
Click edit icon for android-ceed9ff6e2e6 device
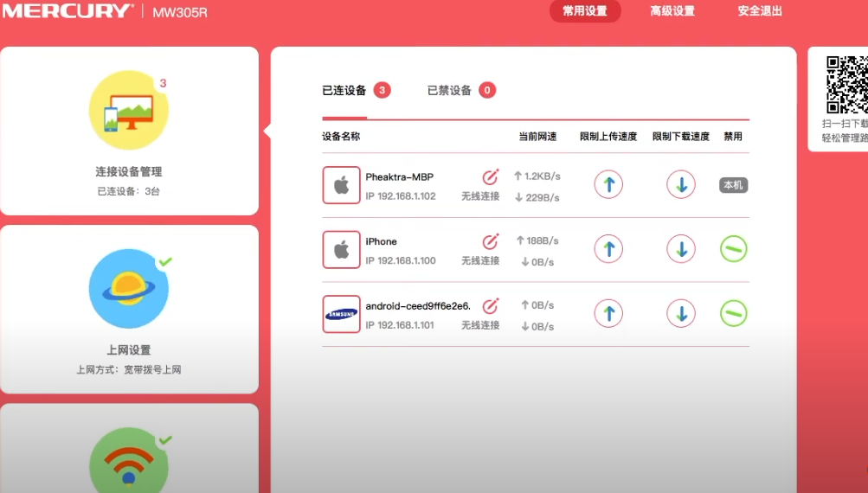[x=490, y=306]
